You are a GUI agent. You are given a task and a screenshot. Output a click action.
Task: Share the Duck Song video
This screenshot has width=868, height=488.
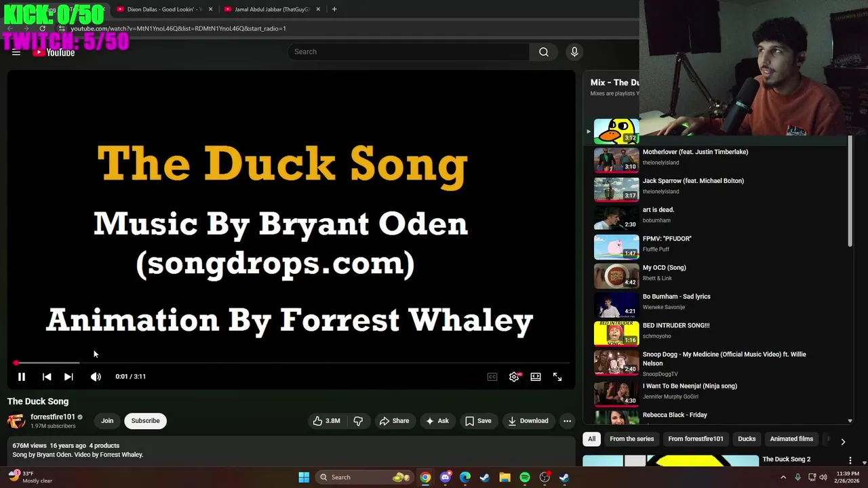point(394,421)
